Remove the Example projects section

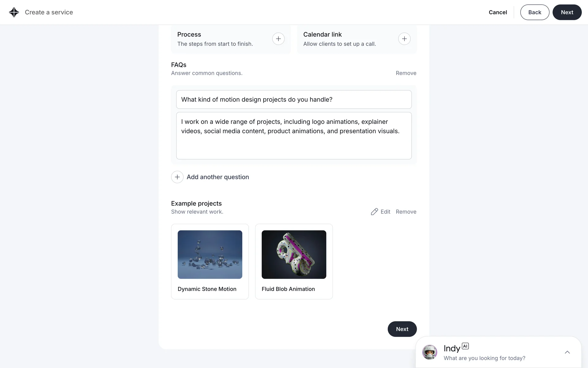pyautogui.click(x=406, y=212)
